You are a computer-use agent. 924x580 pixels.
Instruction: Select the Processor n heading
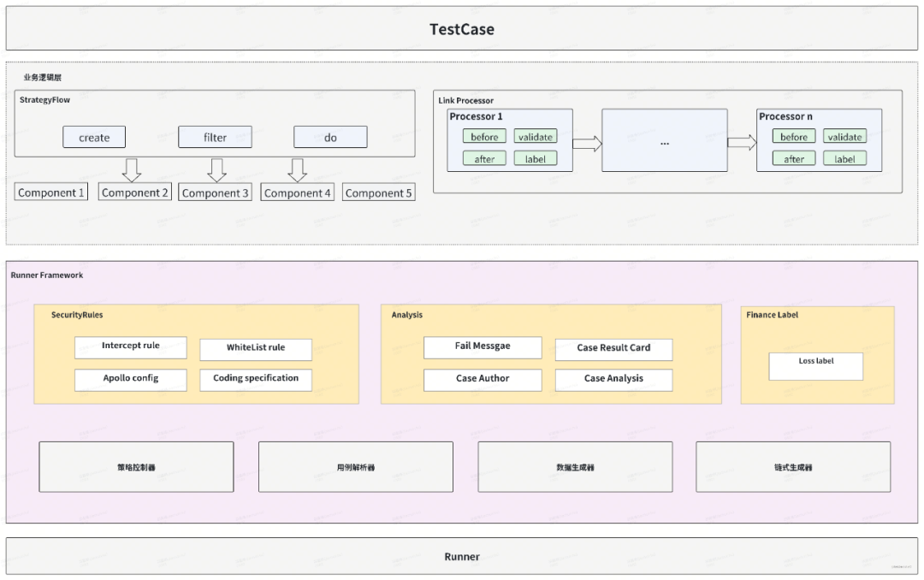tap(785, 116)
